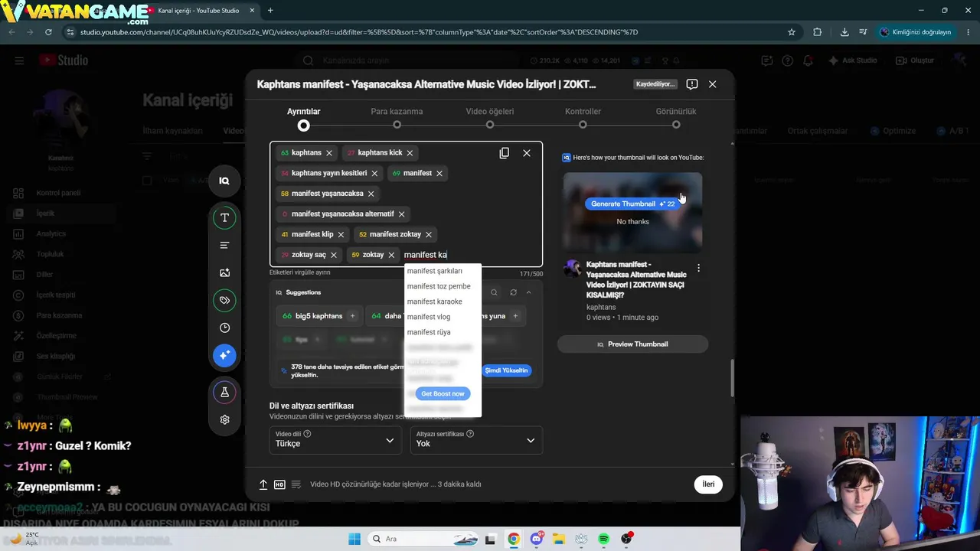Open Spotify from the taskbar

[603, 539]
